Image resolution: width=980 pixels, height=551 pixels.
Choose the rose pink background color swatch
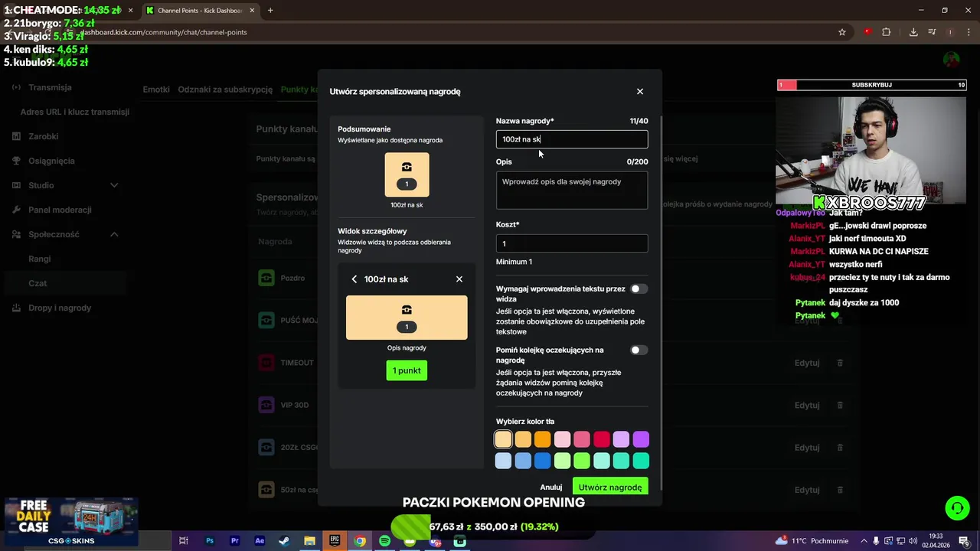(582, 439)
